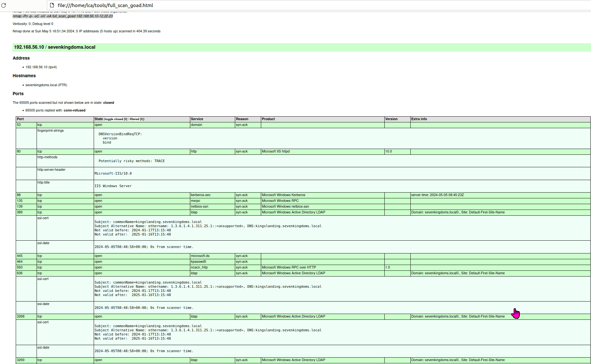Toggle filtered ports link in State header
This screenshot has width=591, height=364.
pyautogui.click(x=137, y=119)
